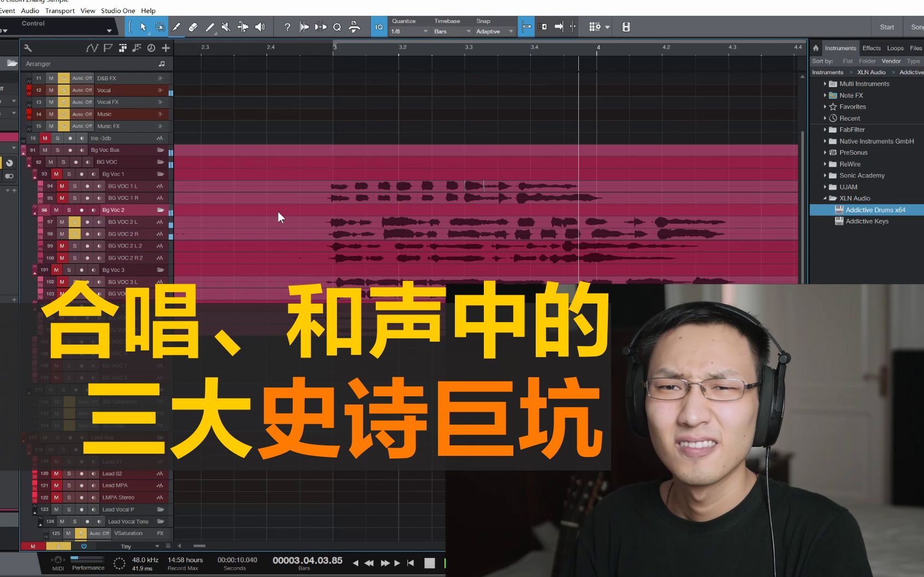
Task: Open the Transport menu
Action: click(x=60, y=10)
